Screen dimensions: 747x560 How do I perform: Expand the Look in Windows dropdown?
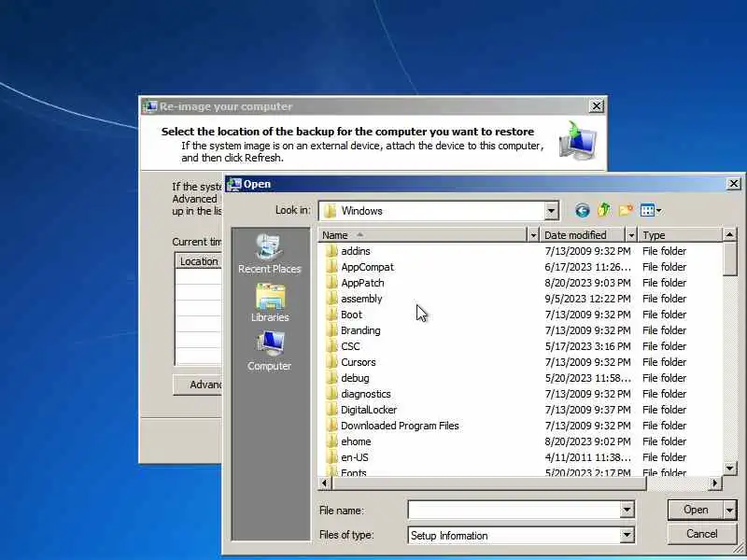tap(551, 211)
